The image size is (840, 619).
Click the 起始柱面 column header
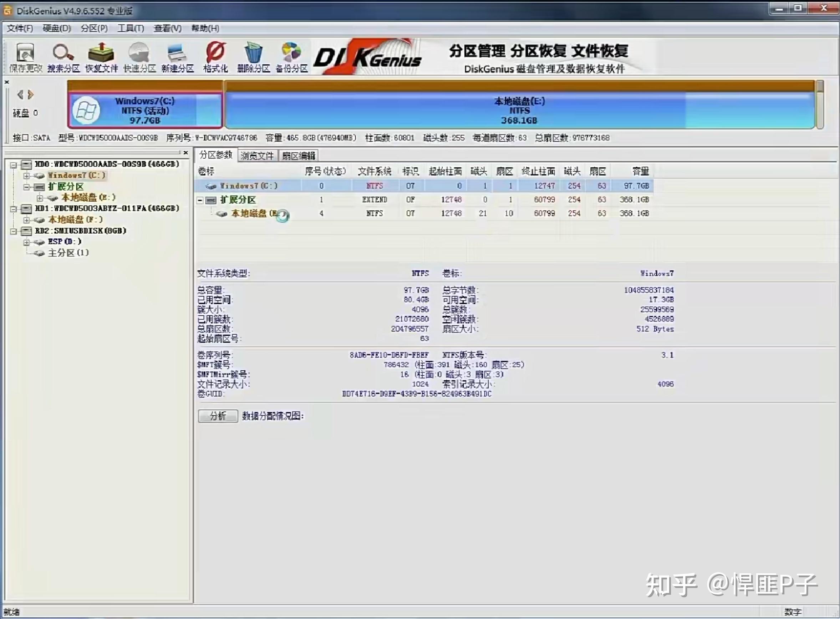[445, 172]
